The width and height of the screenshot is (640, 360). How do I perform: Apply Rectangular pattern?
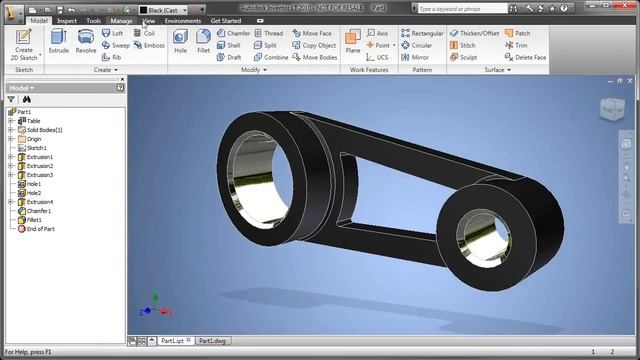pos(422,33)
